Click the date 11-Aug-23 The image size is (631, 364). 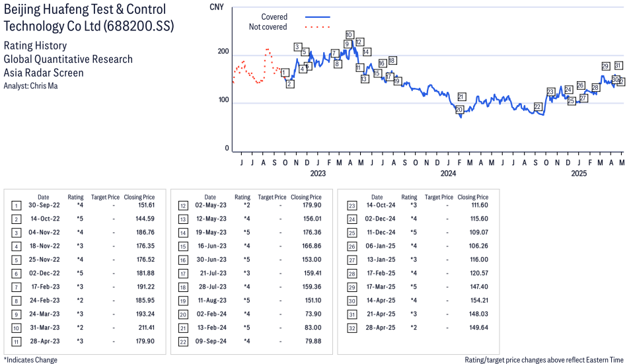(212, 301)
